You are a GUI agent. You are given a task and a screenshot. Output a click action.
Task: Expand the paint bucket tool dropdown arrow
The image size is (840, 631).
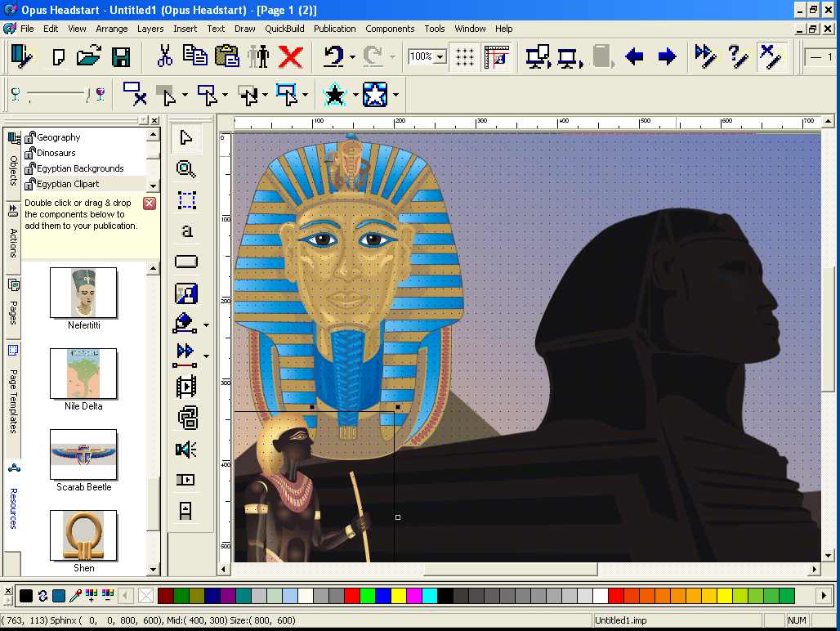point(206,325)
